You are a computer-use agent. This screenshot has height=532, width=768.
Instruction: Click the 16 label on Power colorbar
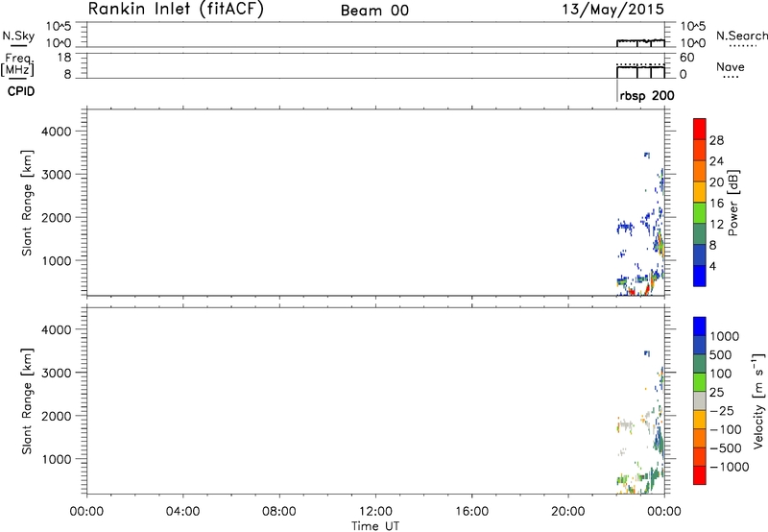716,204
